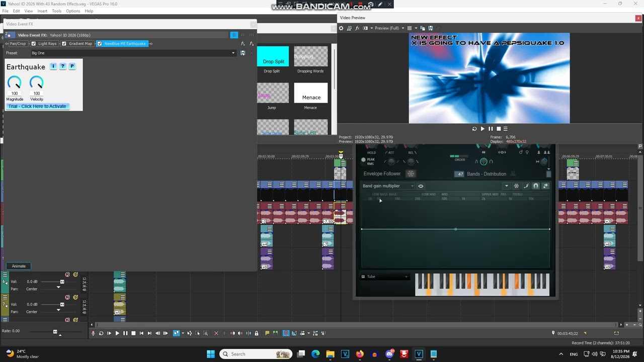Click the Magnitude knob of Earthquake
This screenshot has width=644, height=362.
point(15,83)
